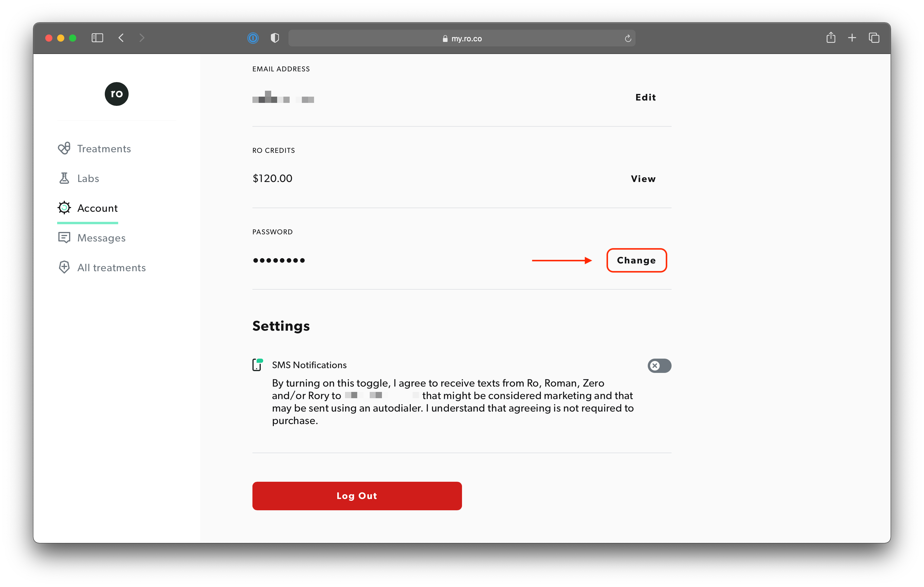
Task: Click the email address Edit link
Action: tap(645, 98)
